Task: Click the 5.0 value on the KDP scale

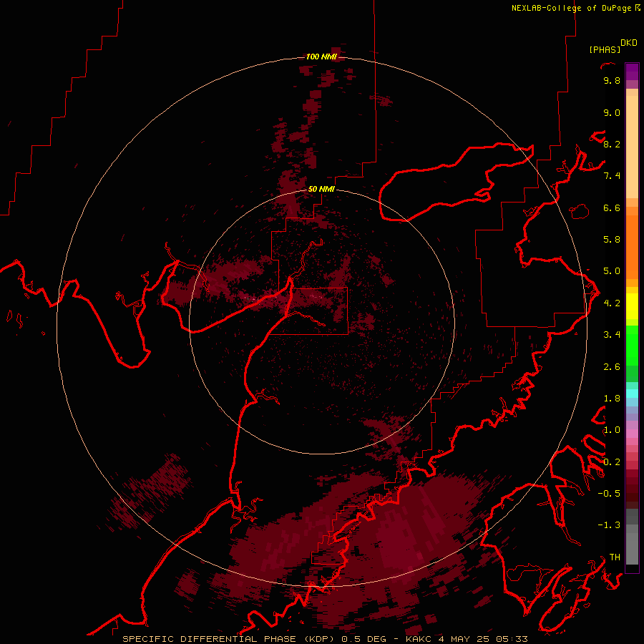Action: click(x=612, y=271)
